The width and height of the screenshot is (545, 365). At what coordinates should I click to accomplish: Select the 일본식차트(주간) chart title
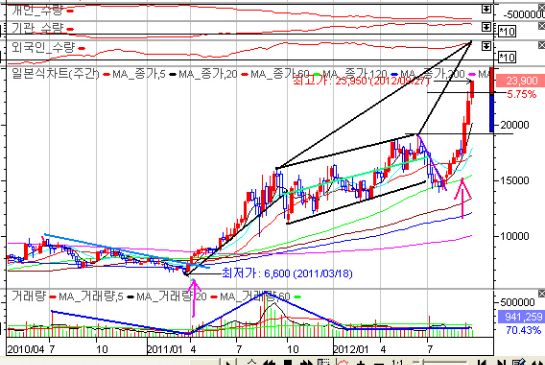[x=55, y=74]
